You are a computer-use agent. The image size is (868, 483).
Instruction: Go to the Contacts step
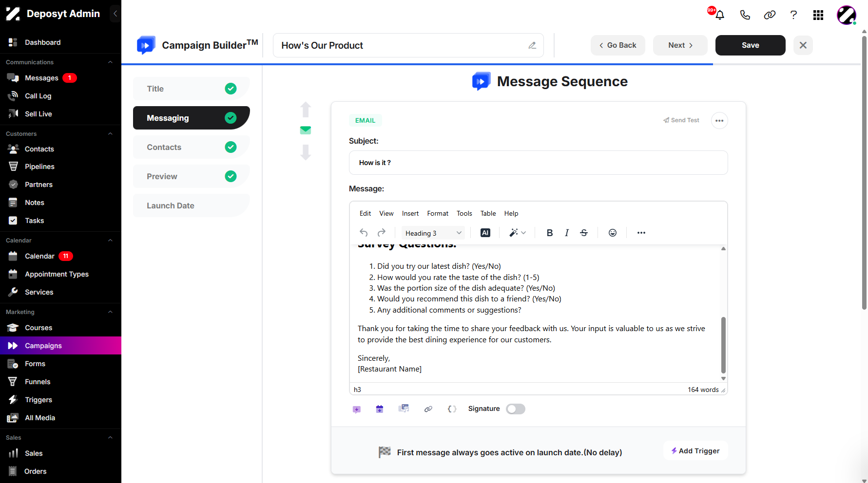pos(192,147)
